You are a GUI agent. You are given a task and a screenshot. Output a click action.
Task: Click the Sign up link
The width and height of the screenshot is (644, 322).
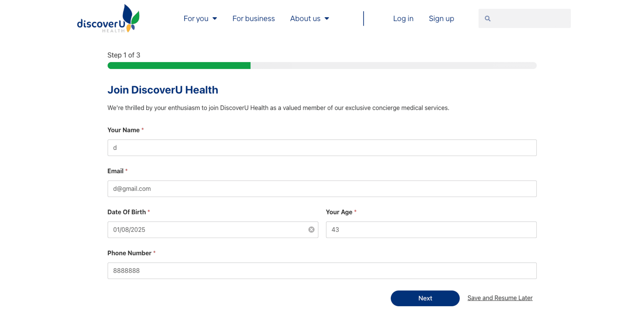[441, 19]
